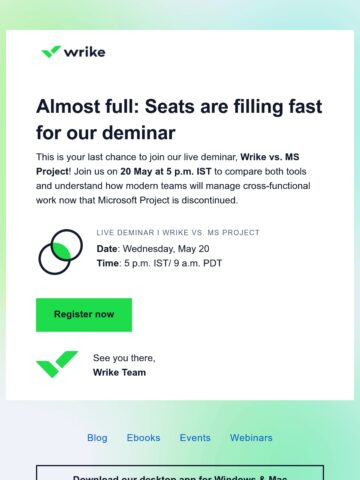Click the green Wrike checkmark logo at top
Viewport: 360px width, 480px height.
tap(51, 51)
